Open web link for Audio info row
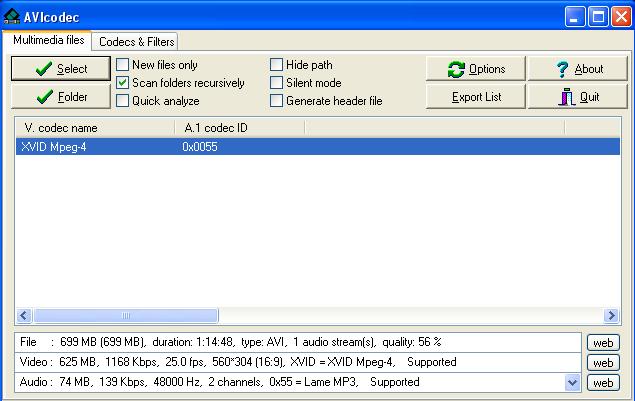 (603, 382)
